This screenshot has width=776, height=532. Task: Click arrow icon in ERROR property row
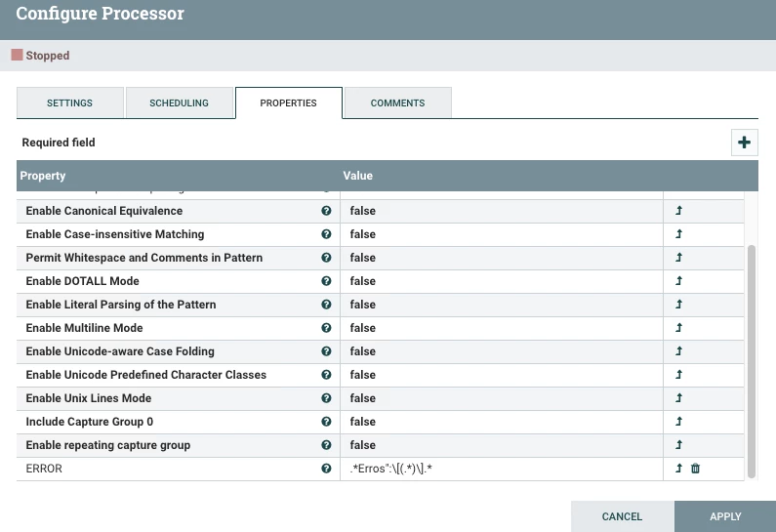coord(679,469)
